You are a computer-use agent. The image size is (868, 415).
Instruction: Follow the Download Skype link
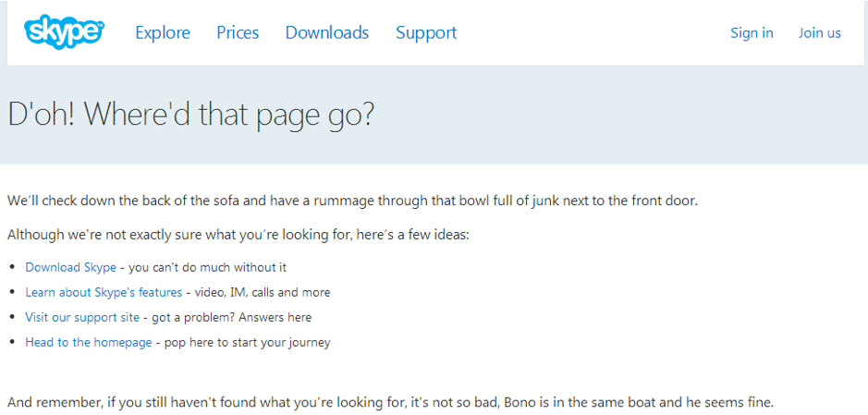pyautogui.click(x=71, y=267)
